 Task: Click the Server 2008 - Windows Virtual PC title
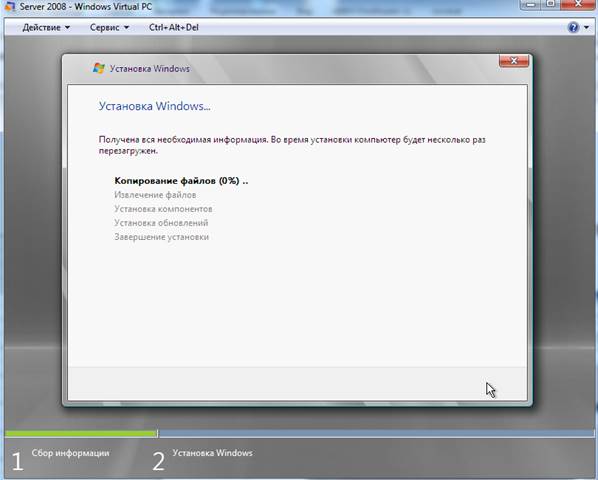[86, 6]
